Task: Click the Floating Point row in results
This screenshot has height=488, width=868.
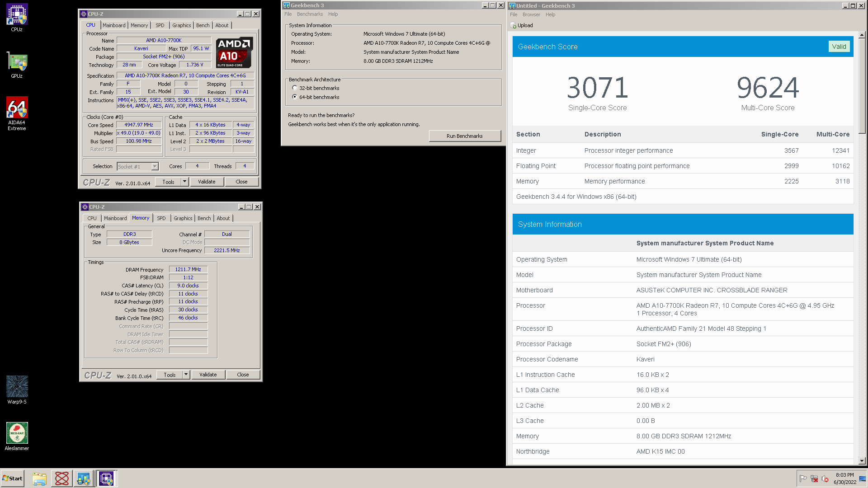Action: [683, 166]
